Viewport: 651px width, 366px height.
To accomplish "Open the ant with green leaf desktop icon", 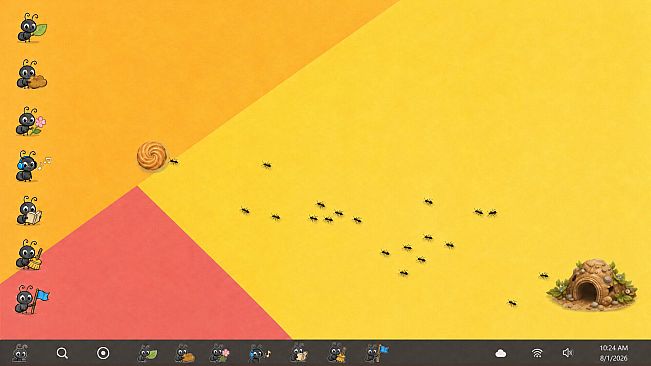I will (32, 28).
